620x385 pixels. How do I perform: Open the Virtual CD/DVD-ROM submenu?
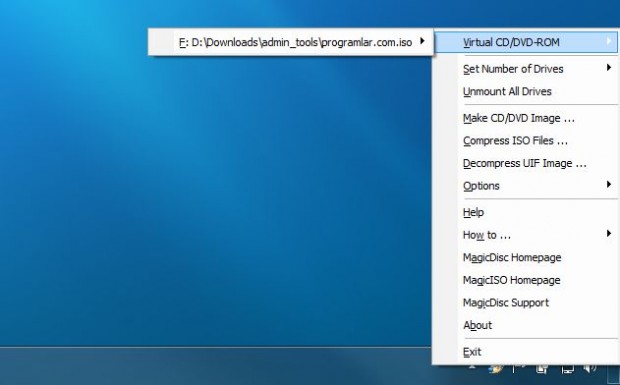(526, 42)
